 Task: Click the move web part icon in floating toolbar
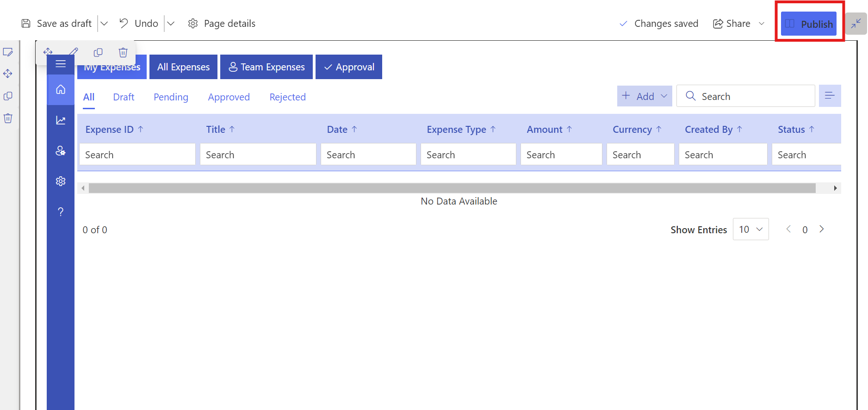click(x=48, y=52)
